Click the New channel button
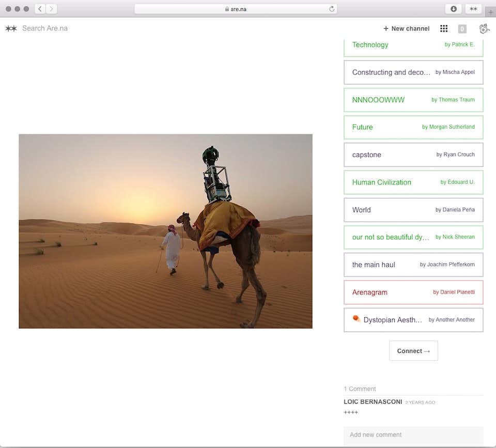496x448 pixels. [x=406, y=28]
